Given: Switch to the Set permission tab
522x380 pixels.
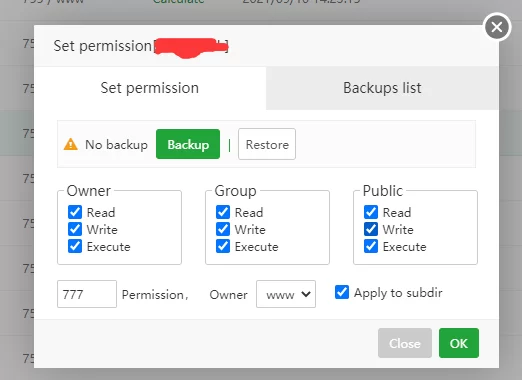Looking at the screenshot, I should pos(150,88).
